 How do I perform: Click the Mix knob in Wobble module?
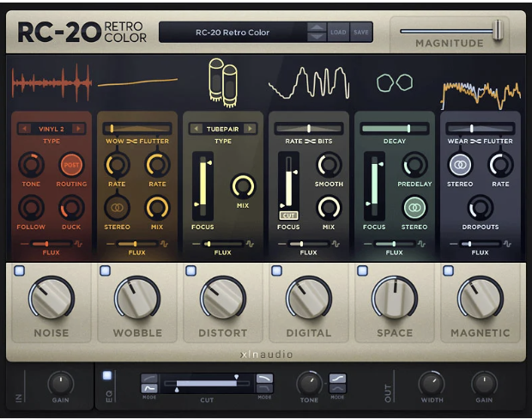pyautogui.click(x=157, y=208)
